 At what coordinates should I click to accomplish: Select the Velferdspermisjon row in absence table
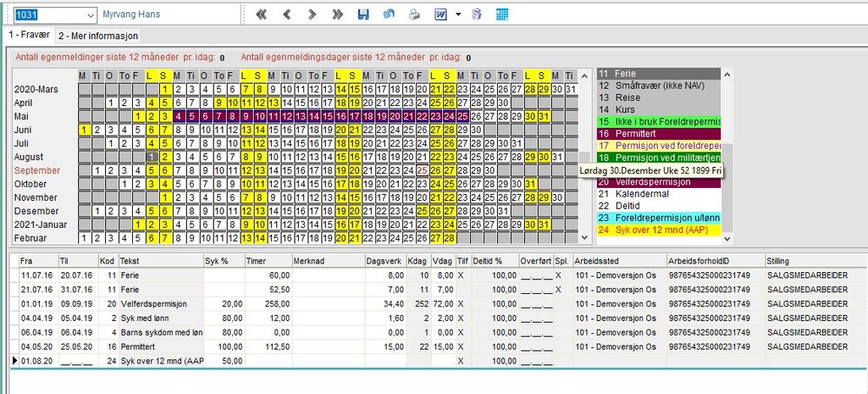(437, 304)
